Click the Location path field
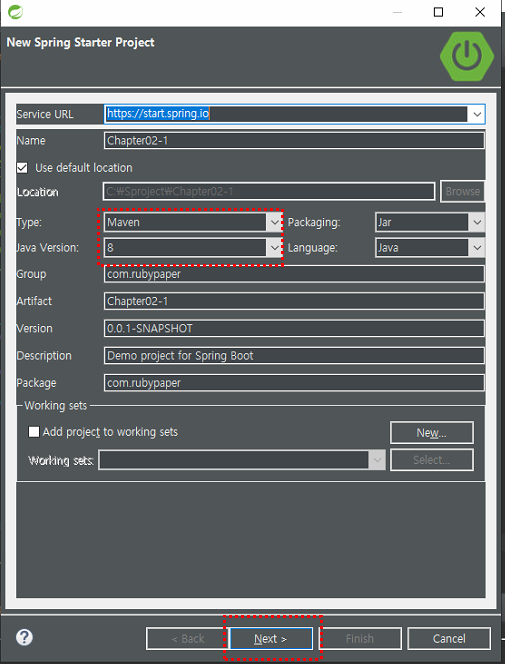The image size is (505, 664). [269, 191]
